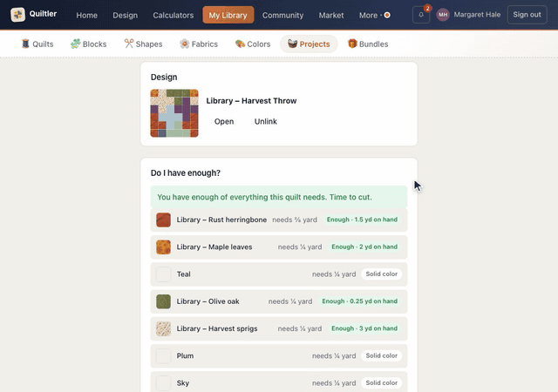Click Unlink for Harvest Throw design

pos(265,121)
